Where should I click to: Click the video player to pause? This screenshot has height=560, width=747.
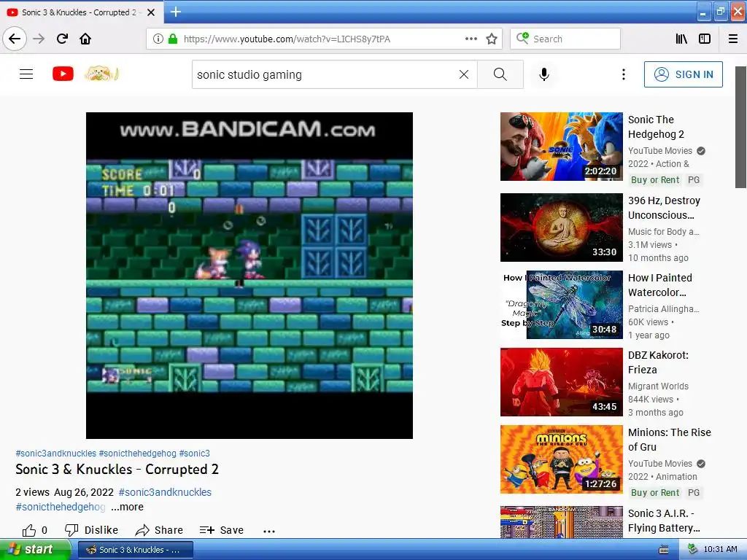pyautogui.click(x=249, y=275)
